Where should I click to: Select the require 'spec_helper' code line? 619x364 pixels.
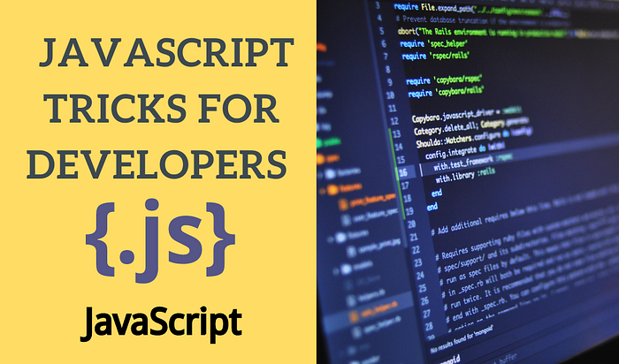point(434,43)
